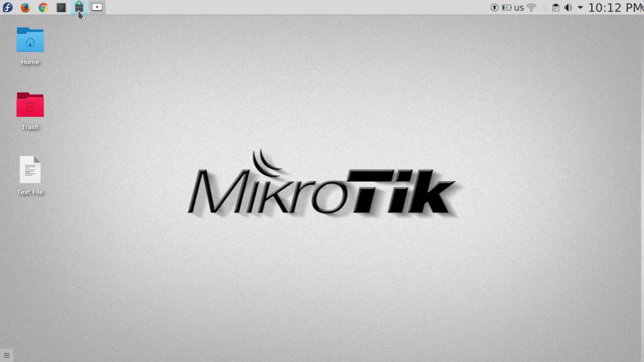Viewport: 644px width, 362px height.
Task: Expand hidden system tray icons arrow
Action: click(580, 8)
